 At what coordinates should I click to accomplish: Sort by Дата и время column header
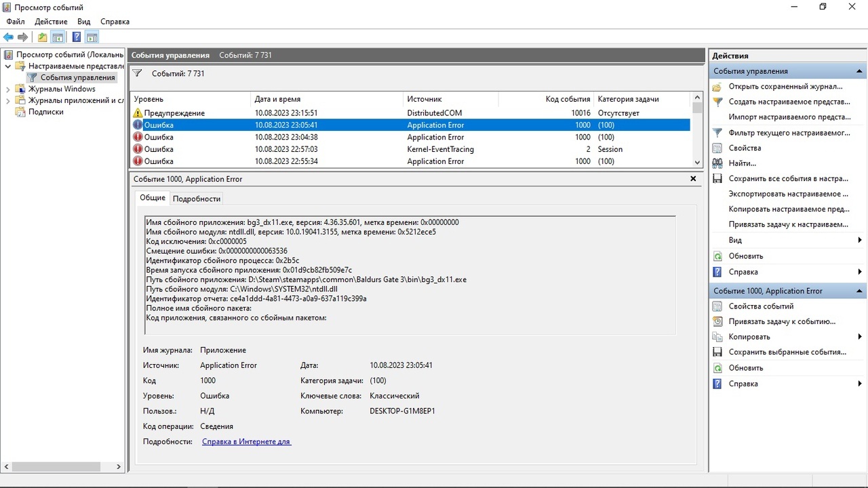pos(328,99)
